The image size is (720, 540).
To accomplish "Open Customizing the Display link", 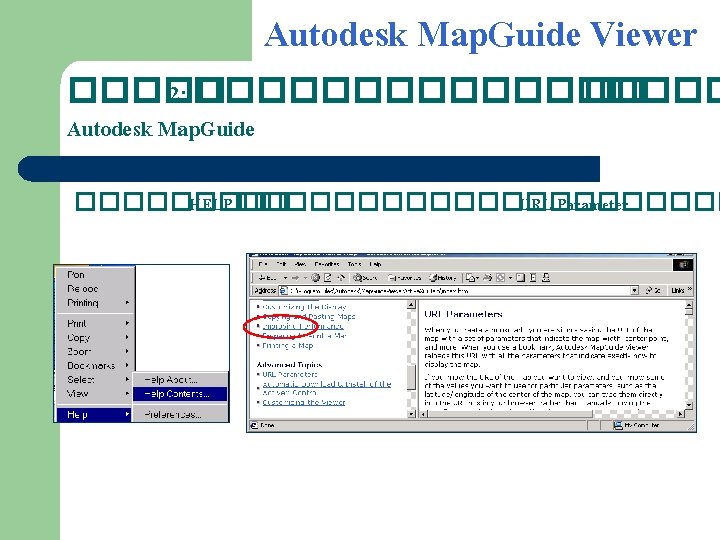I will pos(304,307).
